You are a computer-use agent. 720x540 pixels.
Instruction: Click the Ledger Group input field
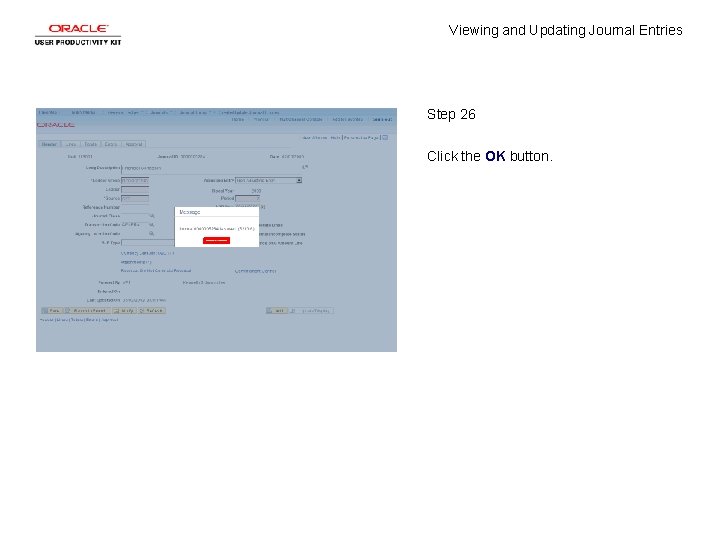point(135,180)
